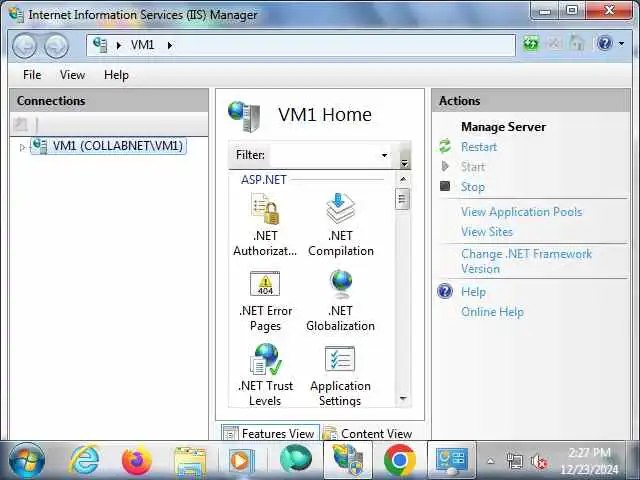Switch to the Features View tab

270,433
